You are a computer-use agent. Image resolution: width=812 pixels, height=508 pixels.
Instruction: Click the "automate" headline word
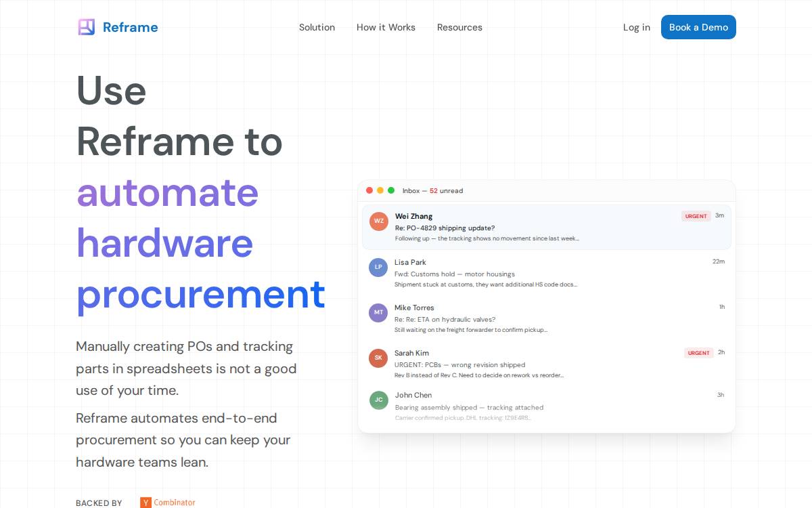(x=168, y=192)
